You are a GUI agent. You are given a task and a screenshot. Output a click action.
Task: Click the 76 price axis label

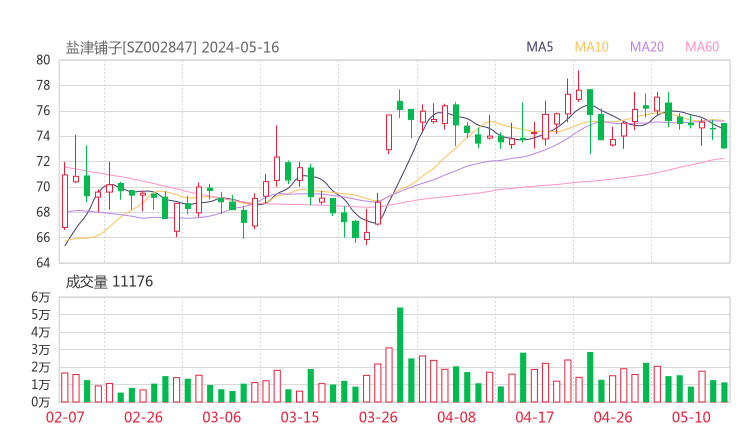(43, 111)
